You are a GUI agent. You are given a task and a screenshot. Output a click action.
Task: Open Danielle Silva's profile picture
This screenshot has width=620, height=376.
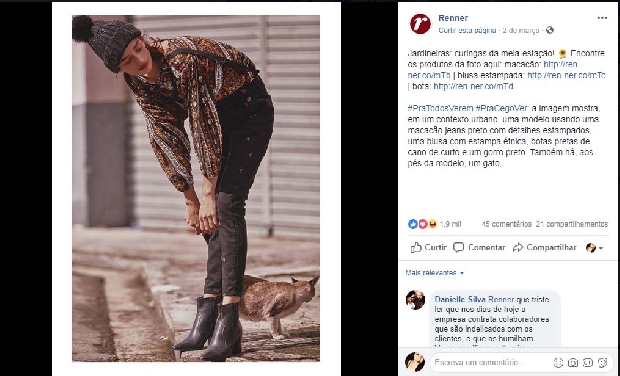(x=415, y=300)
